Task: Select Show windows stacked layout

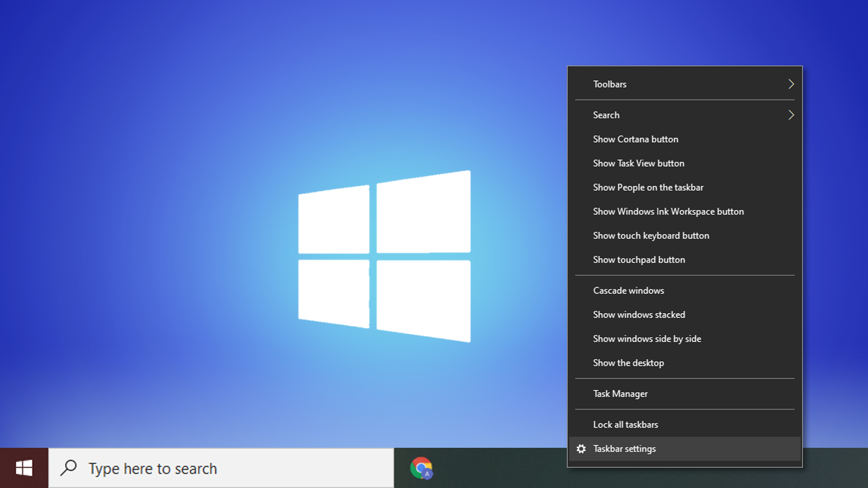Action: pos(639,314)
